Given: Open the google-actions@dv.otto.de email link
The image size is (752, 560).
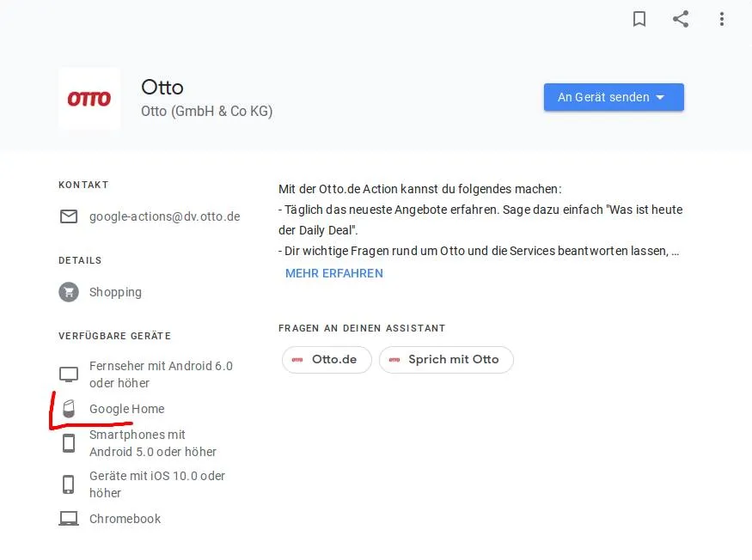Looking at the screenshot, I should (x=164, y=216).
